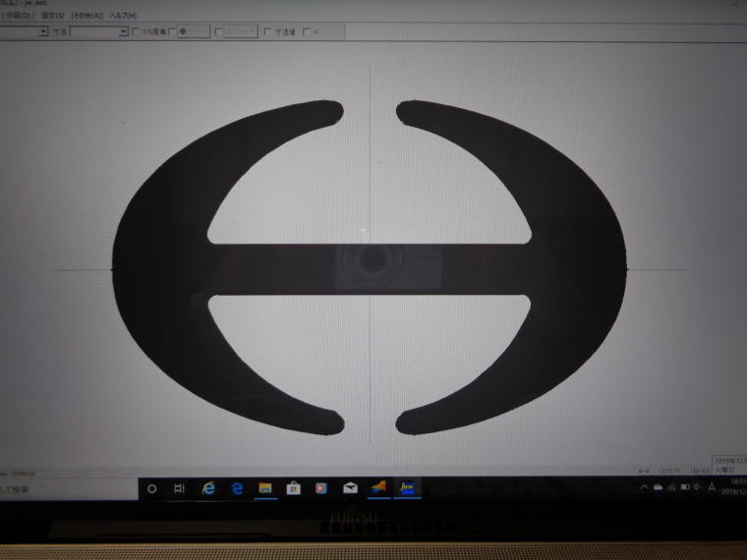Viewport: 747px width, 560px height.
Task: Click the orange arrow app on taskbar
Action: pos(379,488)
